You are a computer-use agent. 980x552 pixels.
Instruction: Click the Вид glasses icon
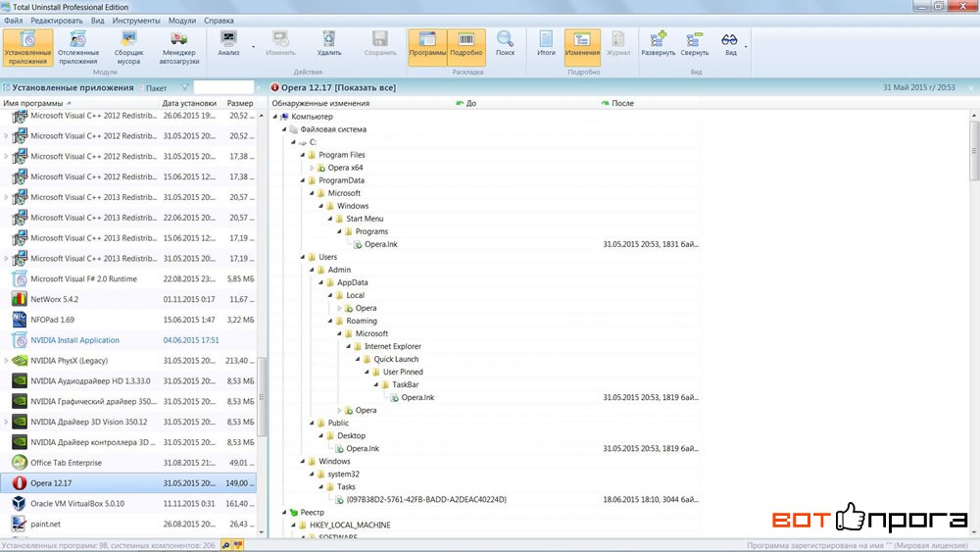point(729,40)
